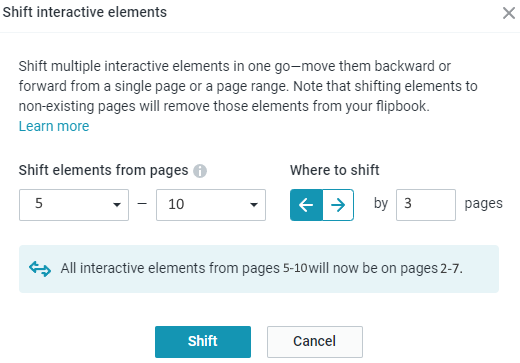The height and width of the screenshot is (363, 520).
Task: Select the left arrow to shift backward
Action: [x=306, y=205]
